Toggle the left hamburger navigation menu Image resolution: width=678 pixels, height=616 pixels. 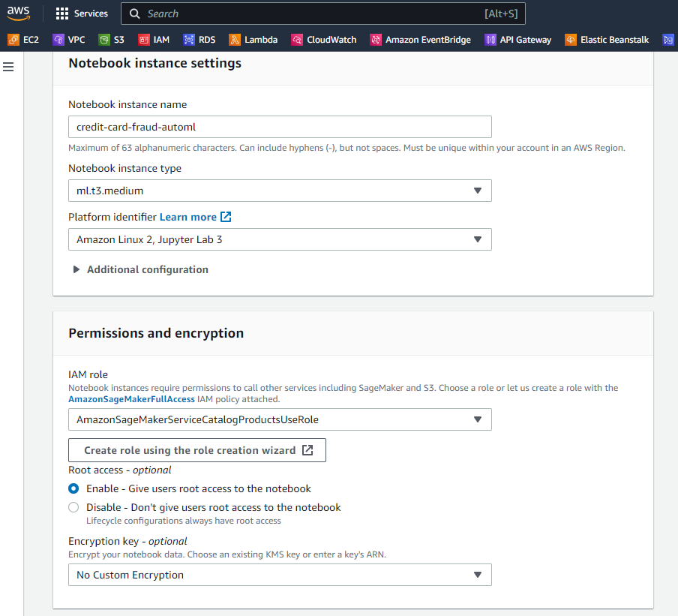pos(9,68)
